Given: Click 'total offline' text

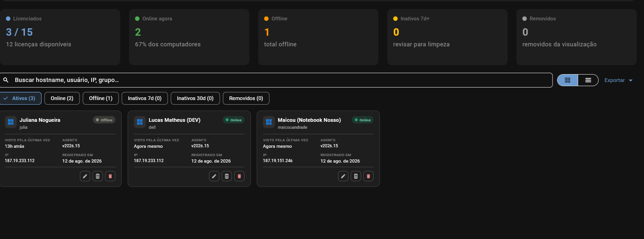Looking at the screenshot, I should (x=280, y=44).
